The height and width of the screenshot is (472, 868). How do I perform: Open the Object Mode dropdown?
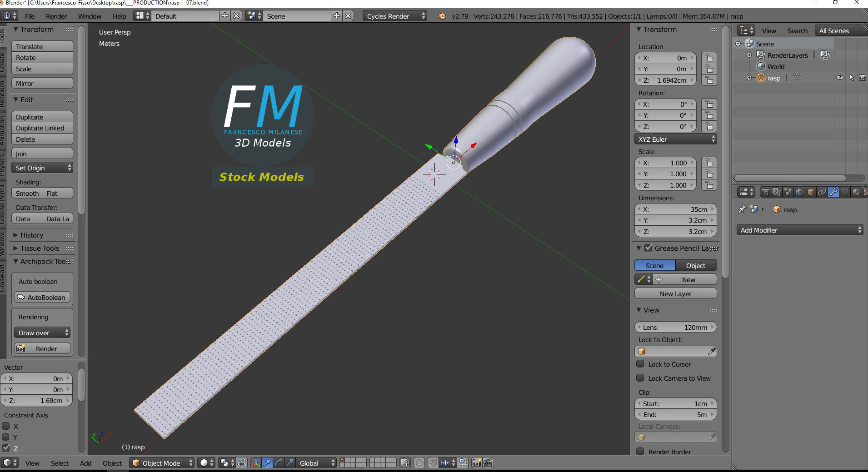point(161,462)
